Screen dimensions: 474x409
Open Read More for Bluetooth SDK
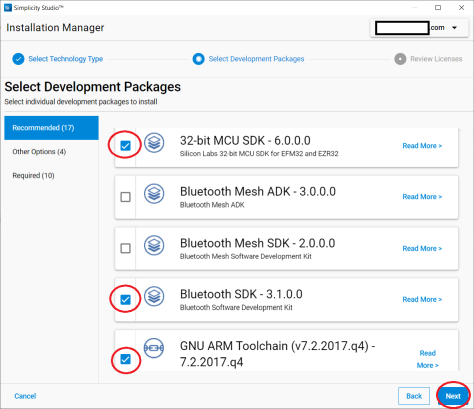tap(422, 299)
